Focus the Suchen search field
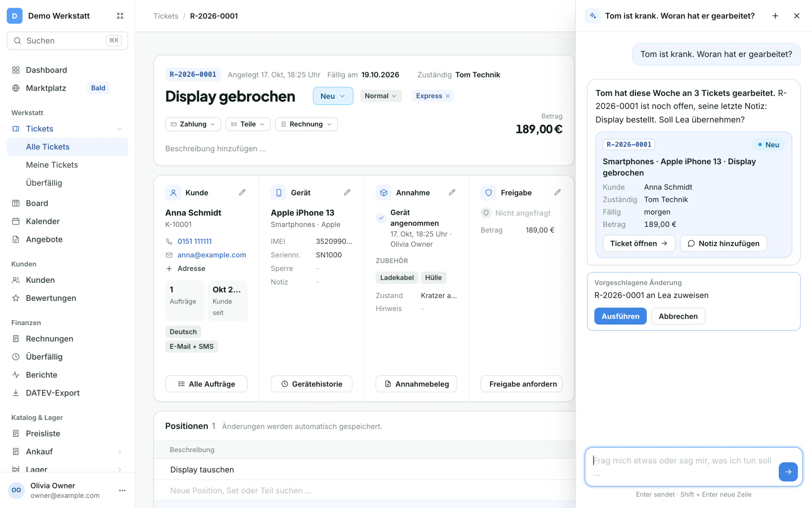Viewport: 812px width, 508px height. 67,41
